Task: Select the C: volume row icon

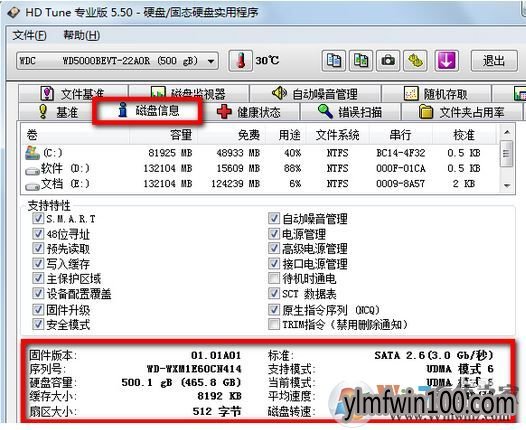Action: pos(33,153)
